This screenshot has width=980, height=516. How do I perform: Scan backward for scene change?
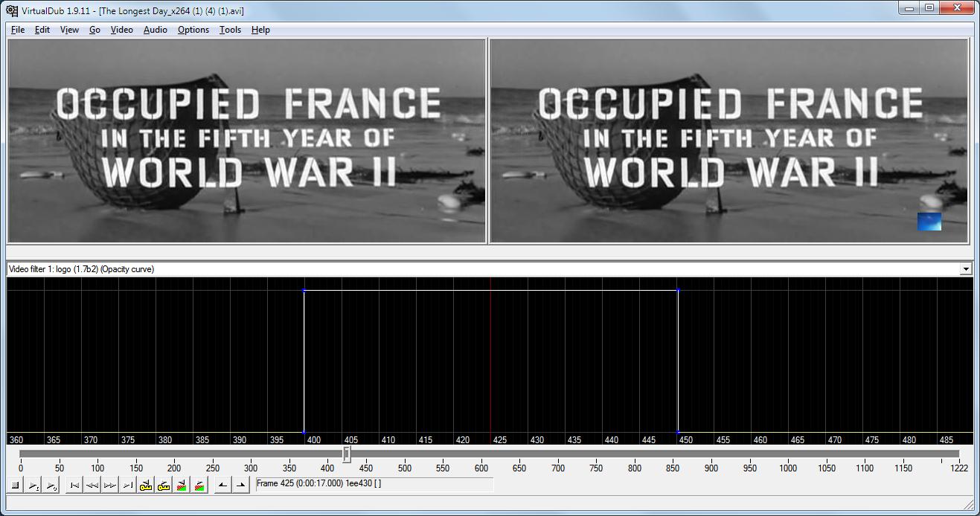182,486
